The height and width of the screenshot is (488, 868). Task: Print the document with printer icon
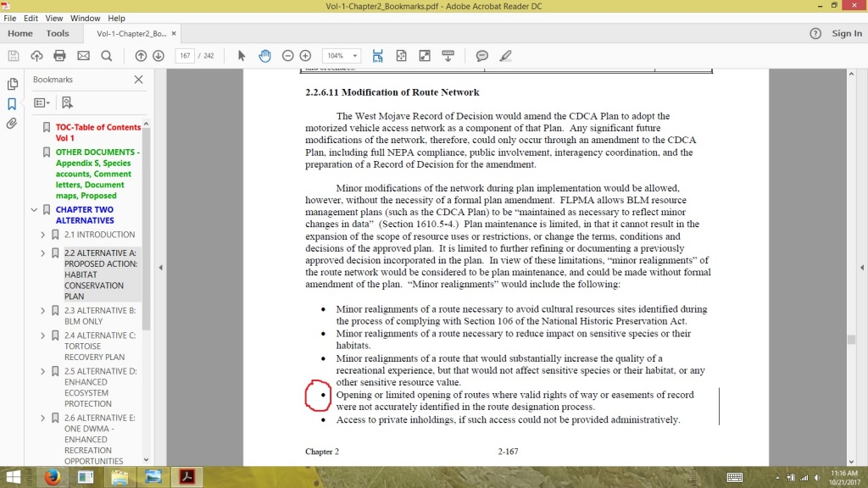60,55
